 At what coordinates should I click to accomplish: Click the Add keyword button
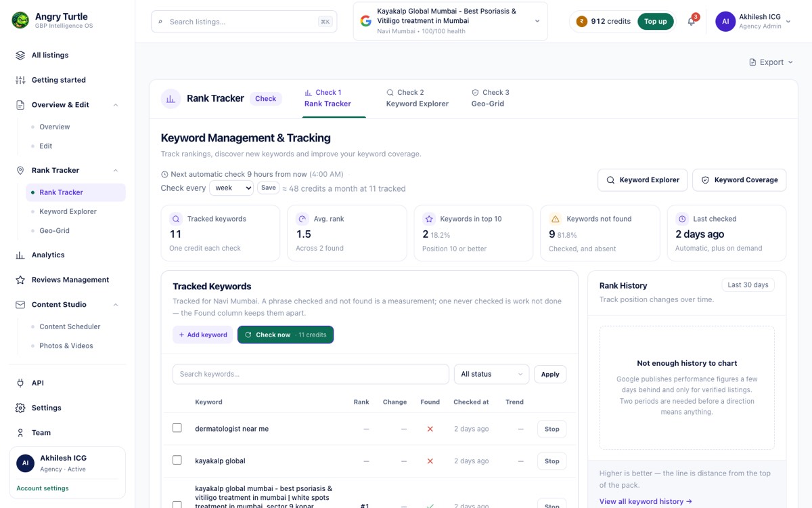[203, 335]
